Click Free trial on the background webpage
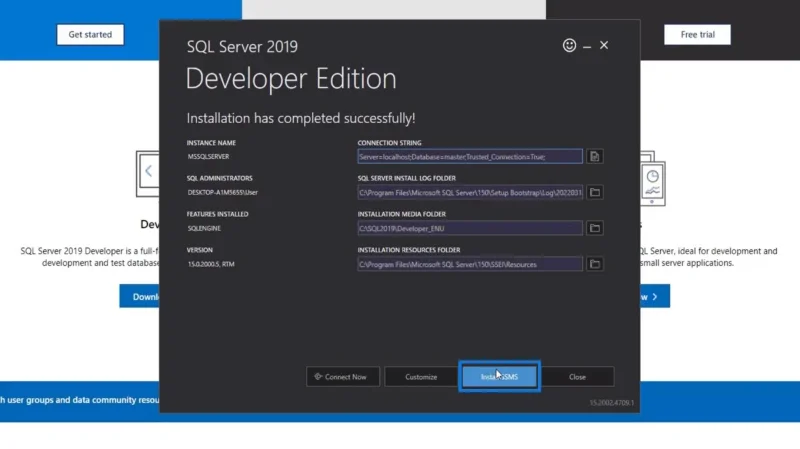800x449 pixels. [697, 35]
